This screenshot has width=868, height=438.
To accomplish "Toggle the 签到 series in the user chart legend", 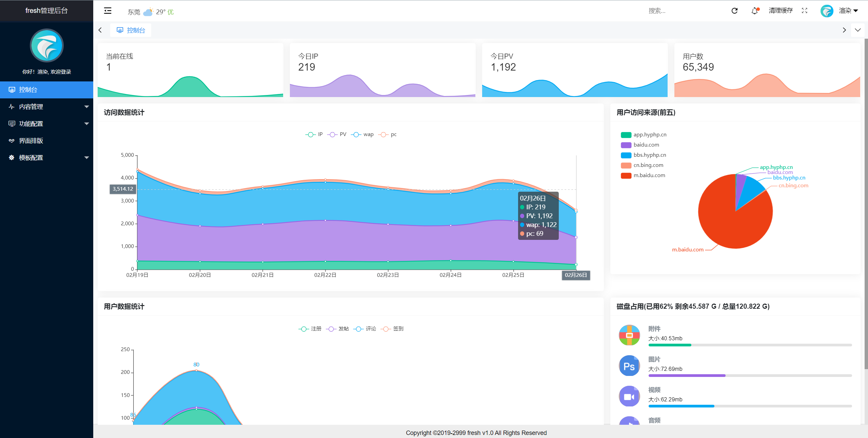I will click(x=392, y=329).
